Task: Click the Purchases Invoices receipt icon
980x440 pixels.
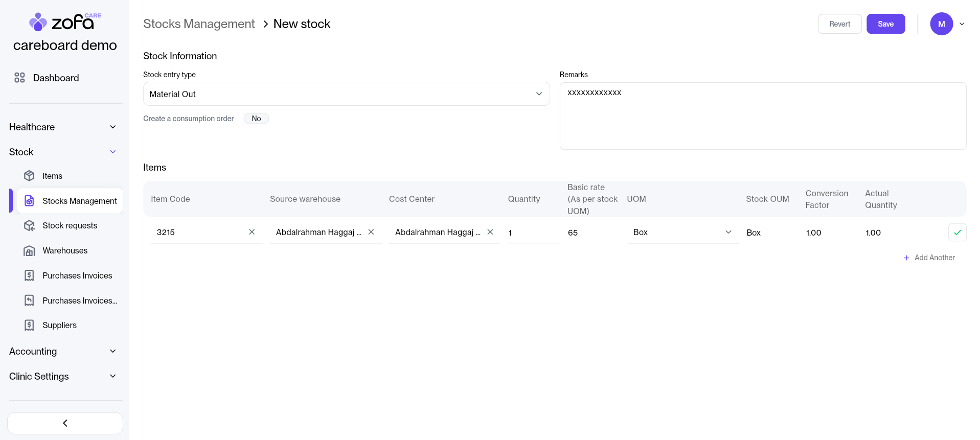Action: point(30,275)
